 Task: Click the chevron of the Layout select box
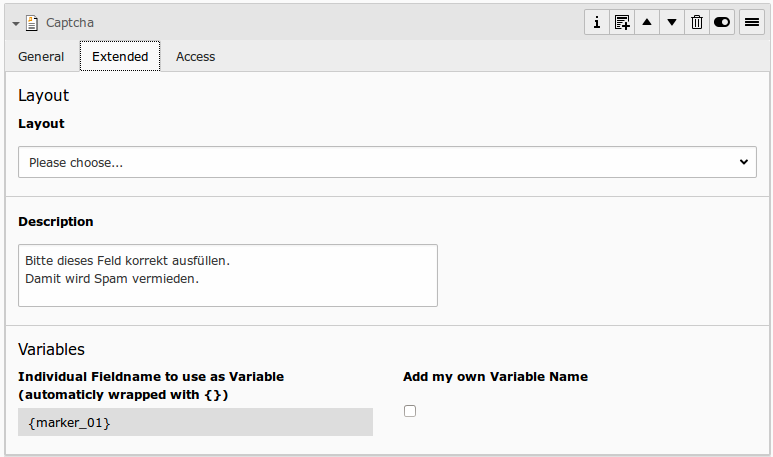tap(743, 162)
